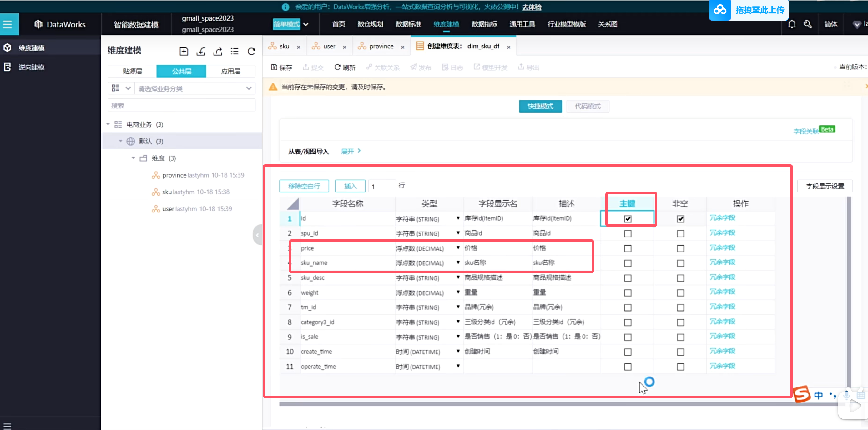Refresh the model tree list
The height and width of the screenshot is (430, 868).
pos(251,51)
